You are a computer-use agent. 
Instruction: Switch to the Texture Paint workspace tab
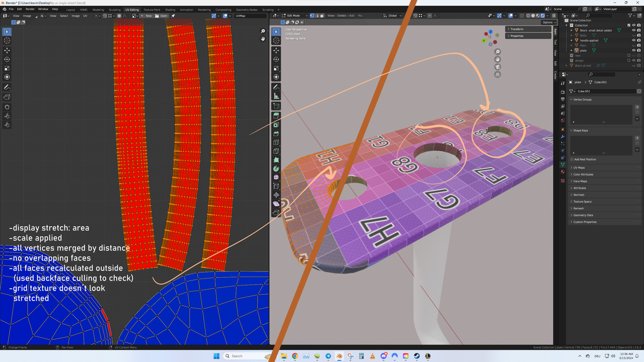(152, 10)
